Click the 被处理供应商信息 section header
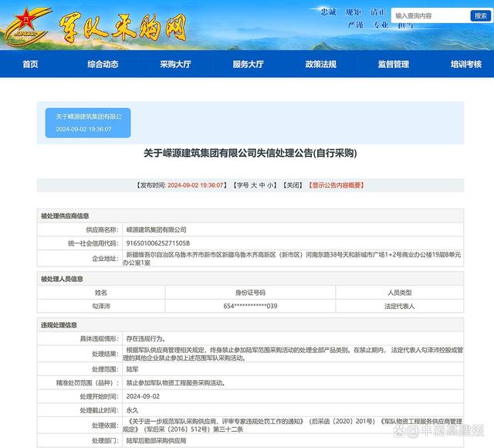 pyautogui.click(x=65, y=216)
